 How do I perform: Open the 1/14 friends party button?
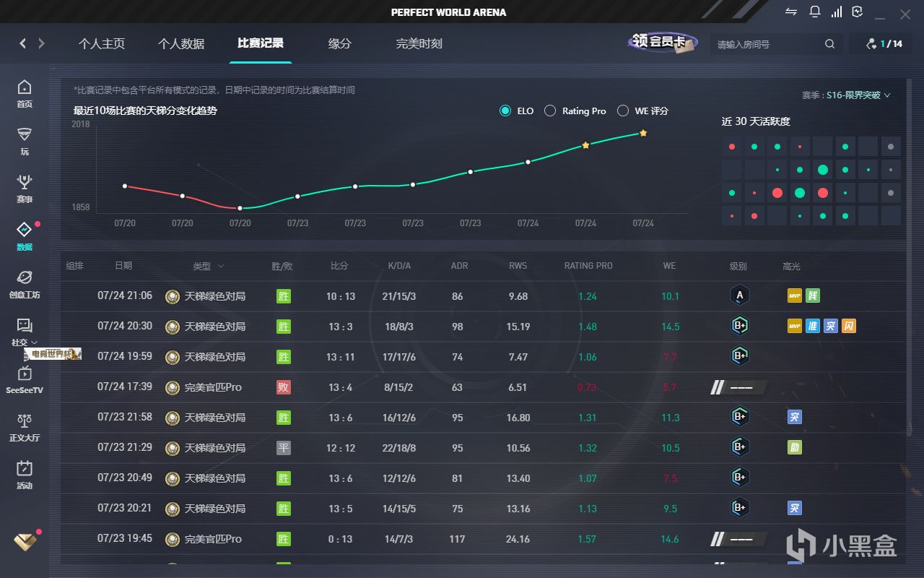coord(884,44)
